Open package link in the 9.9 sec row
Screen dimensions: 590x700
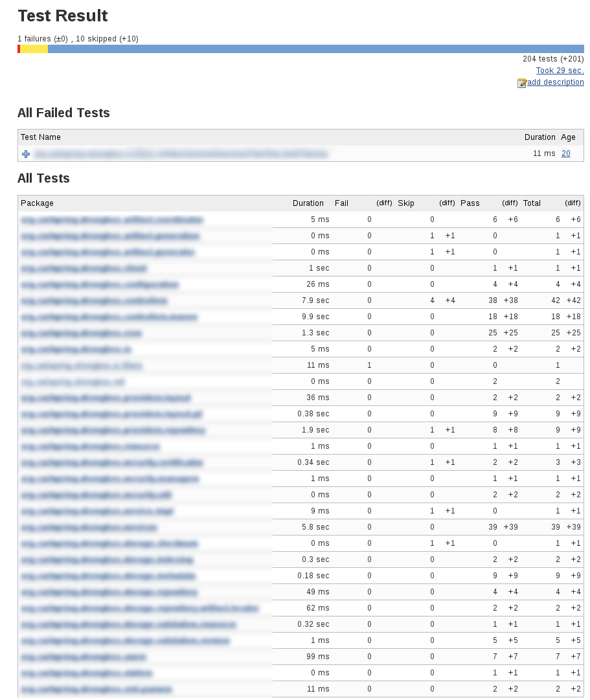point(109,317)
